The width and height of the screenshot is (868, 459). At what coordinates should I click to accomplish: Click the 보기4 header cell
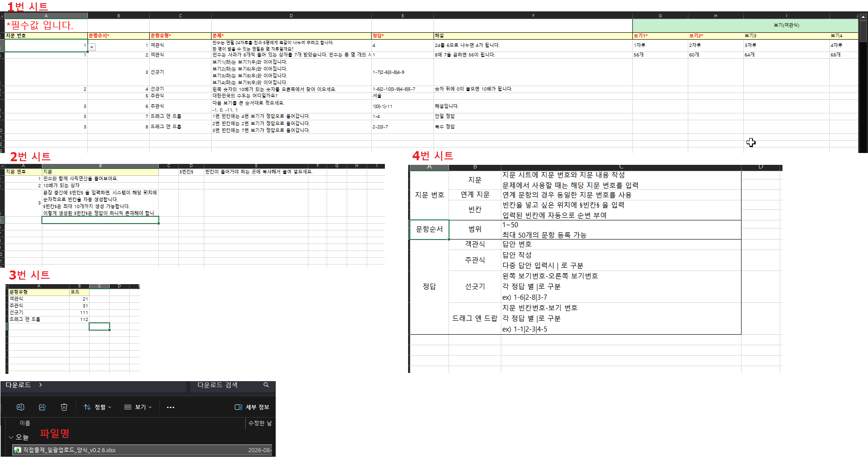pos(844,36)
